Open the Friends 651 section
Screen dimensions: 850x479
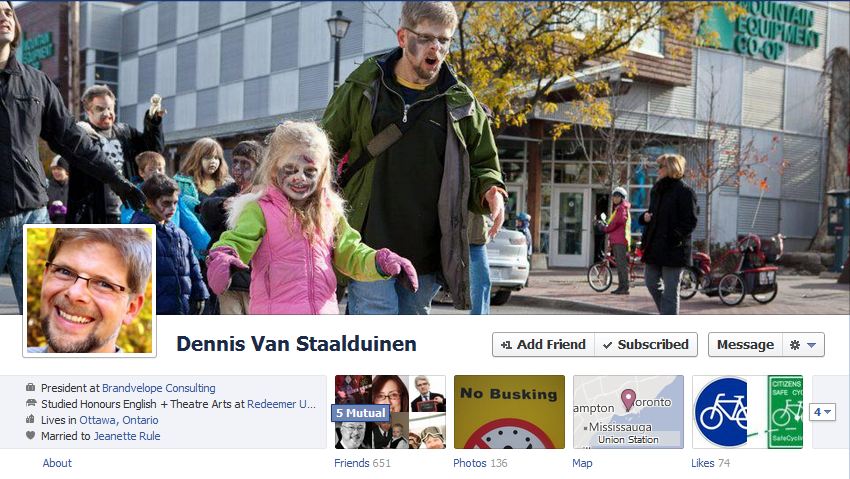pyautogui.click(x=362, y=463)
